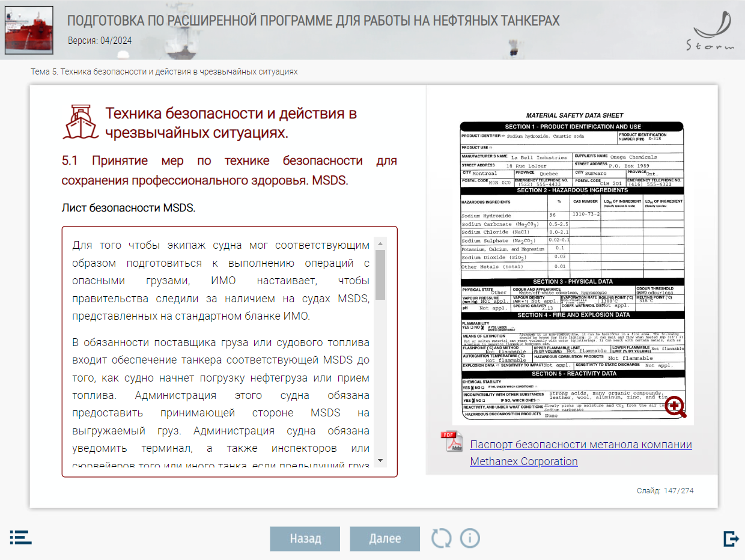Click the exit course icon

click(731, 538)
